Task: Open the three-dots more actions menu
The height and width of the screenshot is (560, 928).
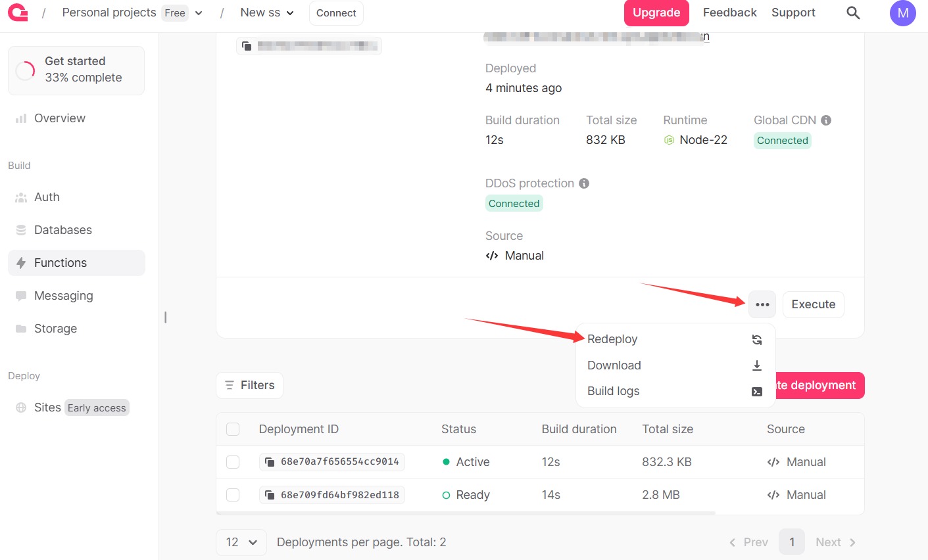Action: pos(762,304)
